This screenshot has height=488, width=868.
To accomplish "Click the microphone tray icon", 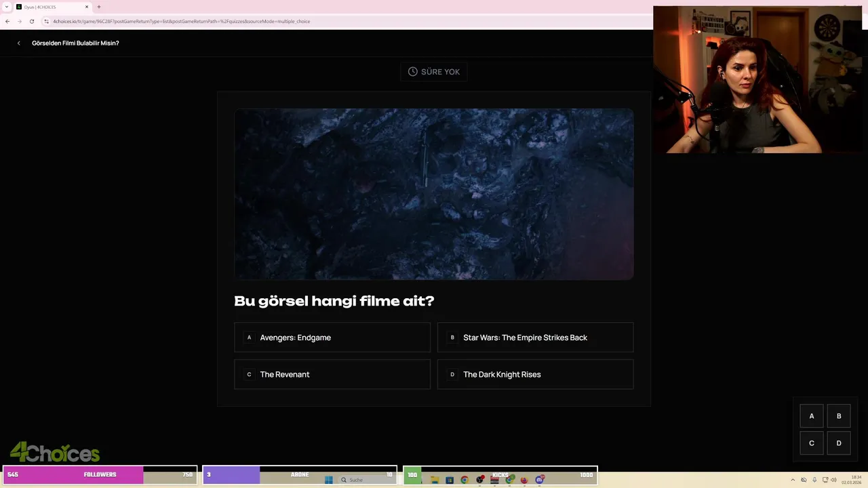I will [x=814, y=480].
